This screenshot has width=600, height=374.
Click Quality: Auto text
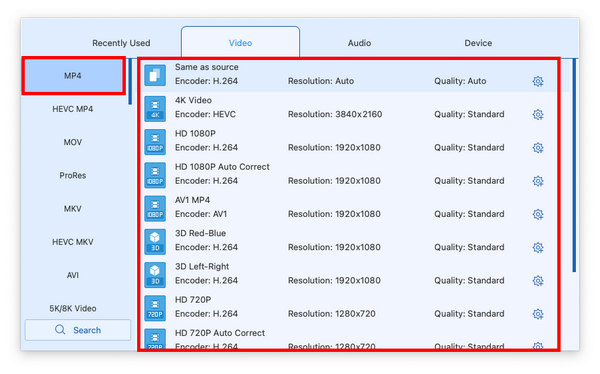[460, 81]
